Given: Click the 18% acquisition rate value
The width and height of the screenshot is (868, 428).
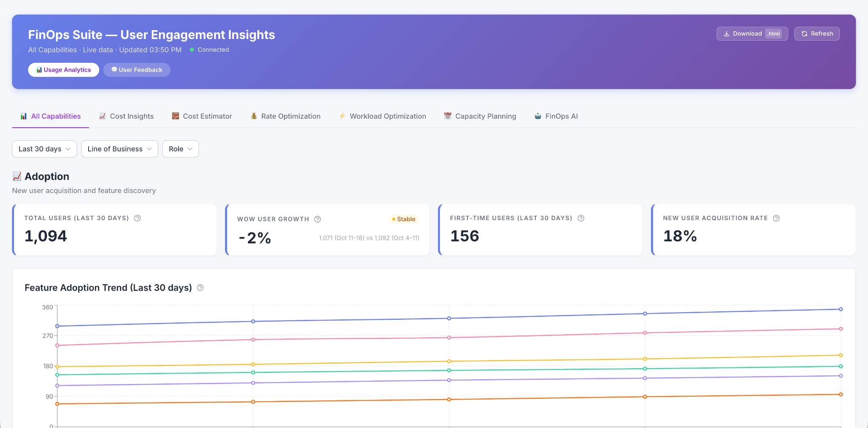Looking at the screenshot, I should [x=680, y=236].
